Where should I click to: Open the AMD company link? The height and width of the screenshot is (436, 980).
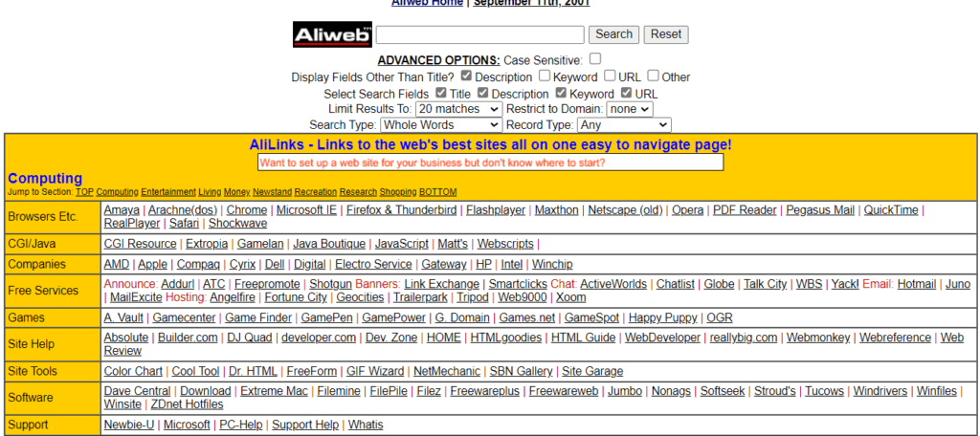[116, 265]
